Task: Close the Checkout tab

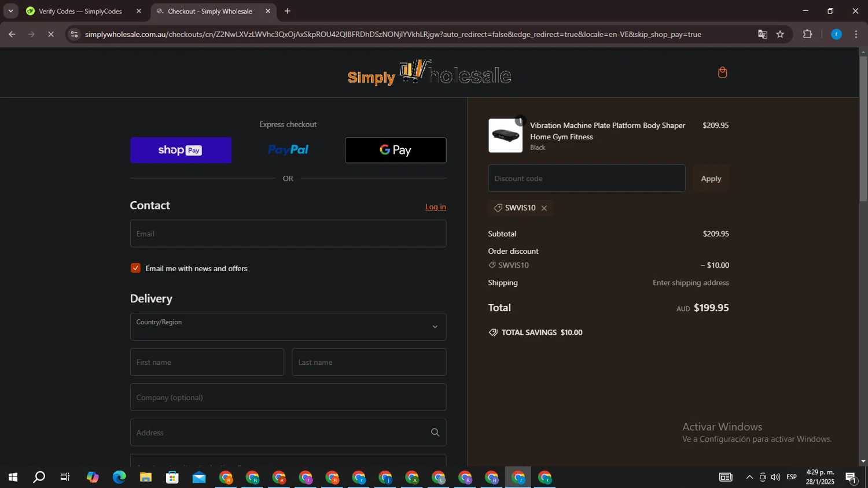Action: tap(268, 11)
